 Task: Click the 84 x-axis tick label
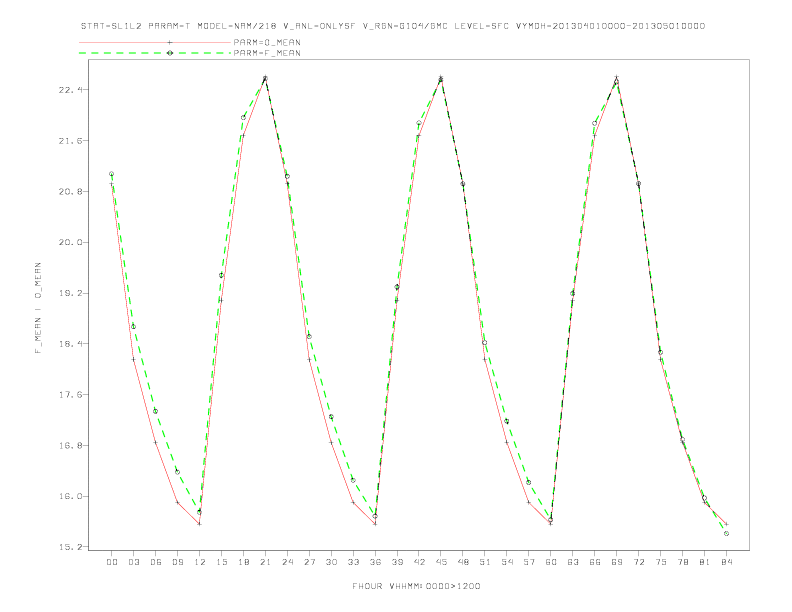click(x=726, y=562)
